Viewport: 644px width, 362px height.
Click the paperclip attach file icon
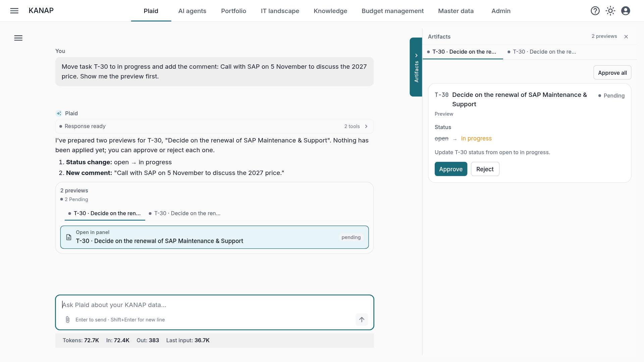[x=68, y=319]
